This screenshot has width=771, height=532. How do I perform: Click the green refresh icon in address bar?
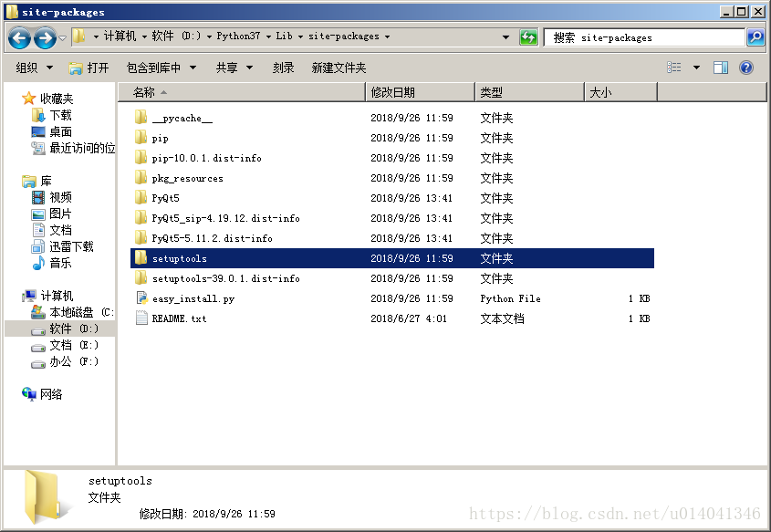(x=528, y=37)
